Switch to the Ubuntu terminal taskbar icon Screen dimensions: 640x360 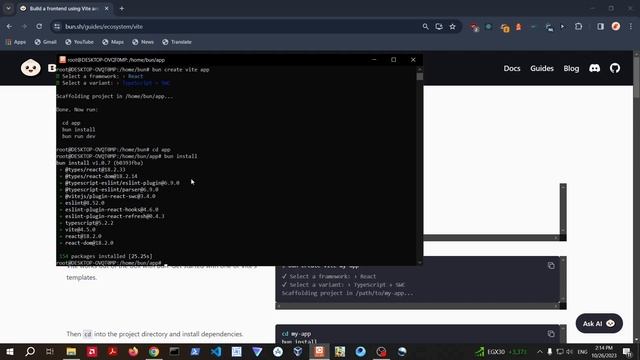point(319,351)
